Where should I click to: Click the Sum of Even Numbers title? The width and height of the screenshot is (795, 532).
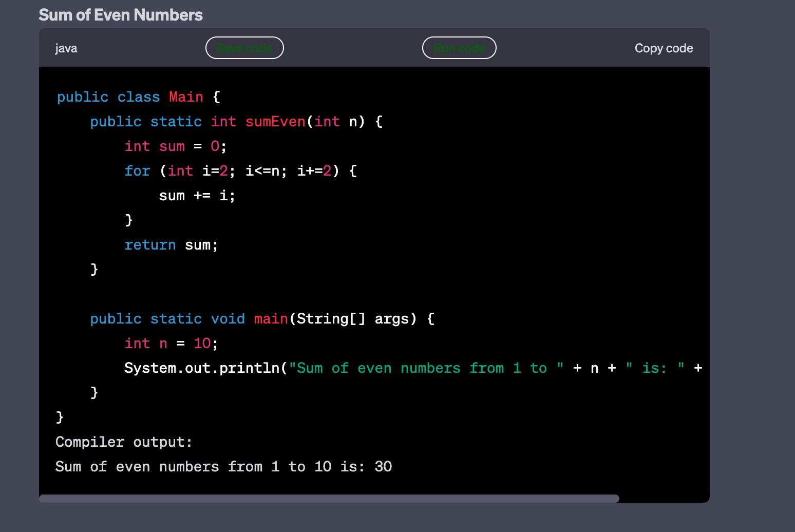click(121, 14)
